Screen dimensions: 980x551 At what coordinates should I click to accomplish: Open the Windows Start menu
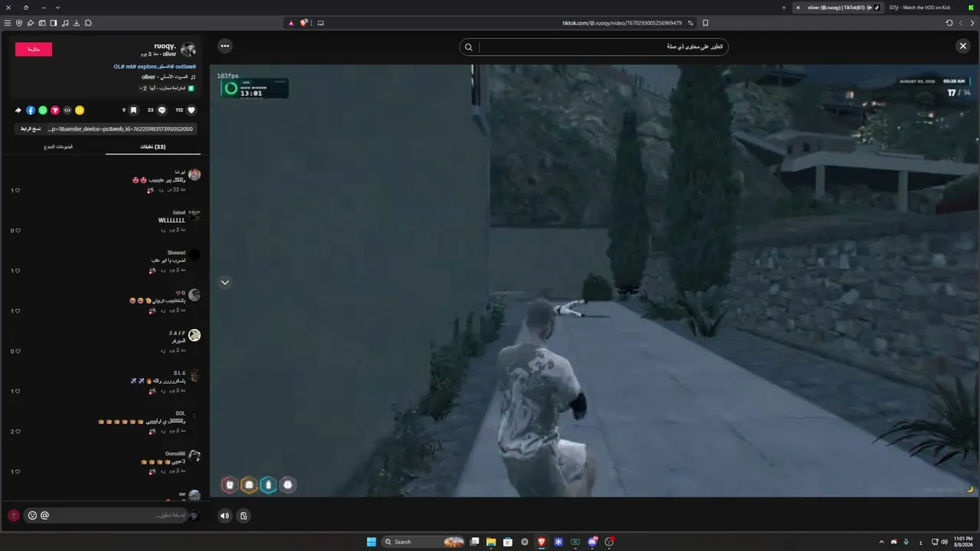pos(371,542)
